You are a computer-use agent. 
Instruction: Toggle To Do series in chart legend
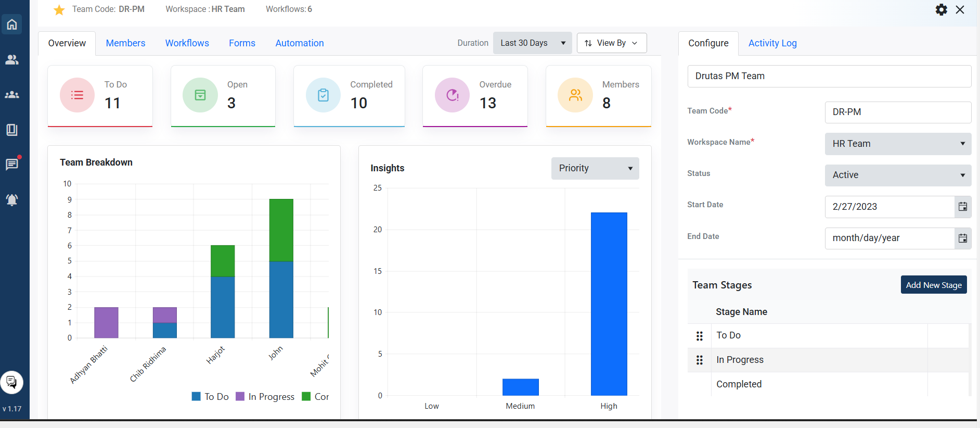coord(211,397)
